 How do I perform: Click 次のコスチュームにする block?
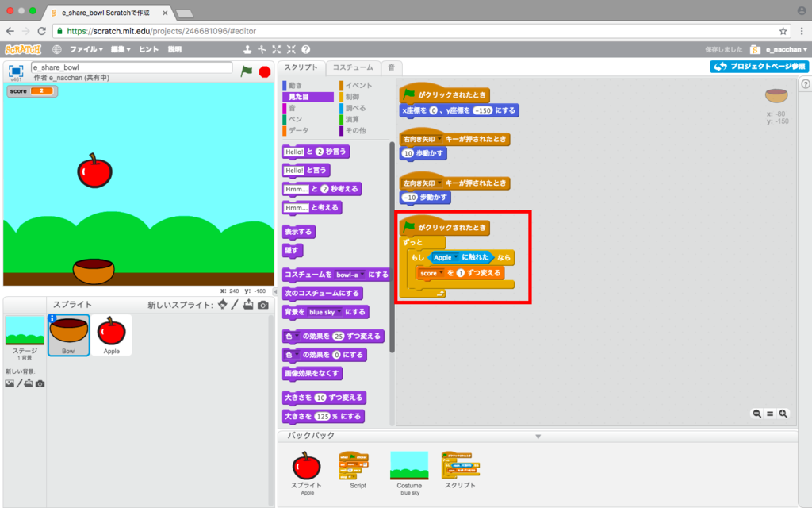[x=322, y=294]
